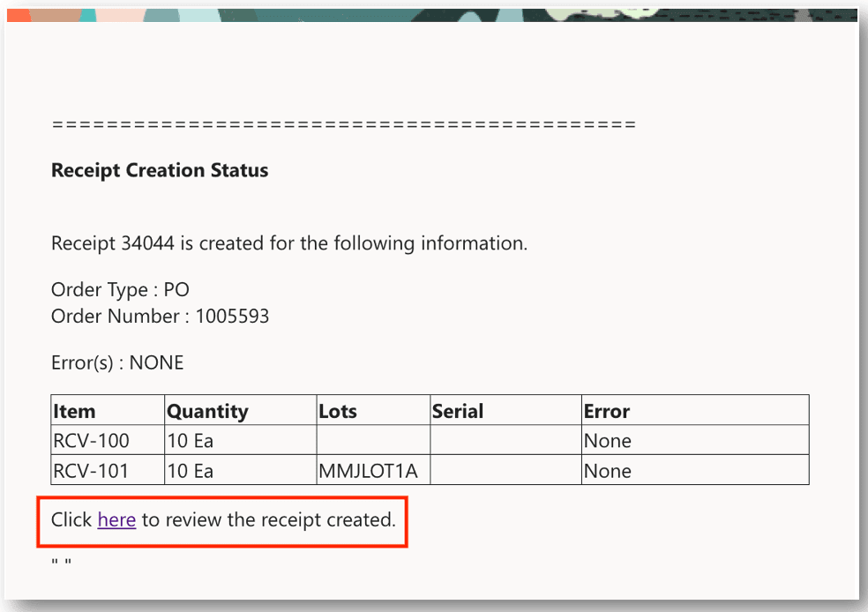This screenshot has width=868, height=612.
Task: Select the Serial column header
Action: coord(458,411)
